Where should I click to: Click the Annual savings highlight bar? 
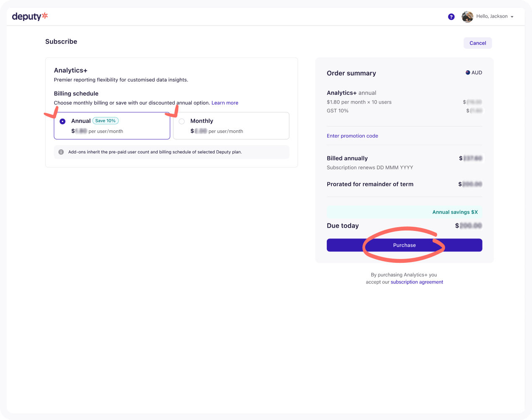point(404,212)
